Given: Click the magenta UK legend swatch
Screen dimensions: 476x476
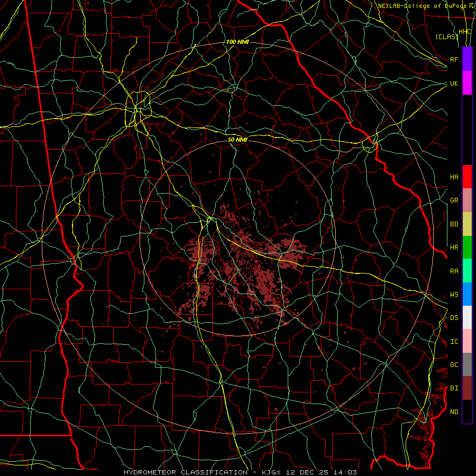Looking at the screenshot, I should point(467,83).
